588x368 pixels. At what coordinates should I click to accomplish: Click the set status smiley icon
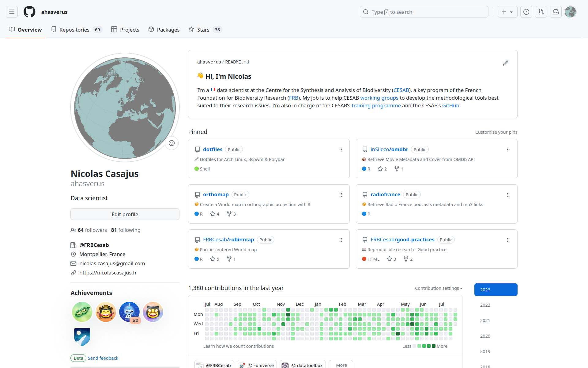point(171,143)
